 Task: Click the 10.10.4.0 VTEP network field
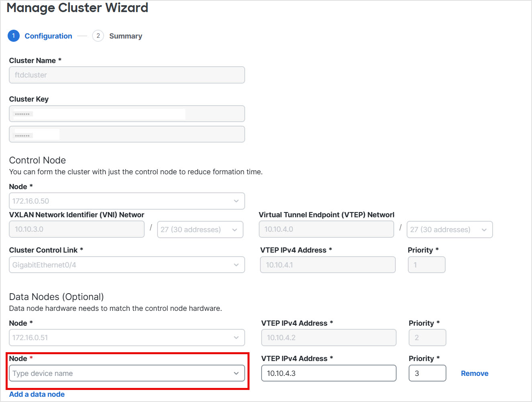[x=326, y=229]
